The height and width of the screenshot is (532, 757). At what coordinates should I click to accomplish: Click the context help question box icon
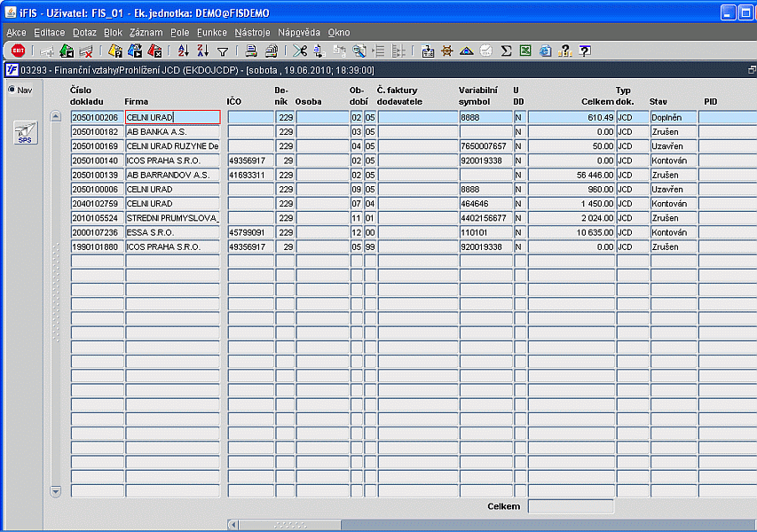(585, 51)
